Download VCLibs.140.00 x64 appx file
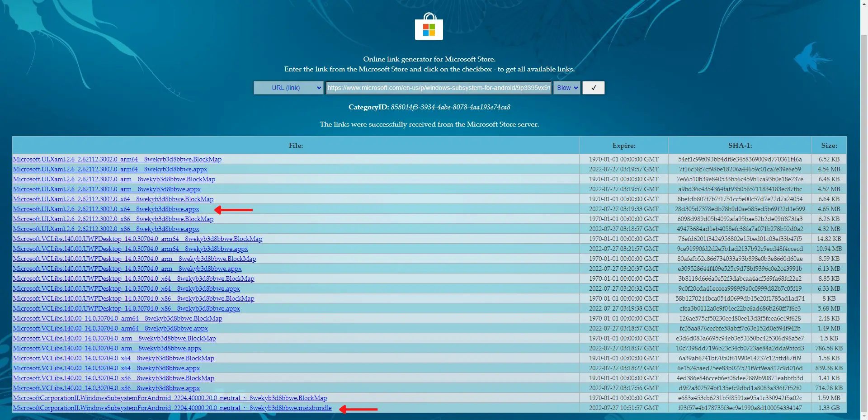The height and width of the screenshot is (420, 868). coord(106,368)
